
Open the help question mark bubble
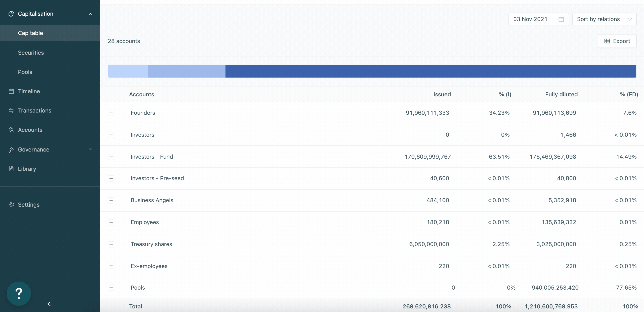pyautogui.click(x=19, y=294)
